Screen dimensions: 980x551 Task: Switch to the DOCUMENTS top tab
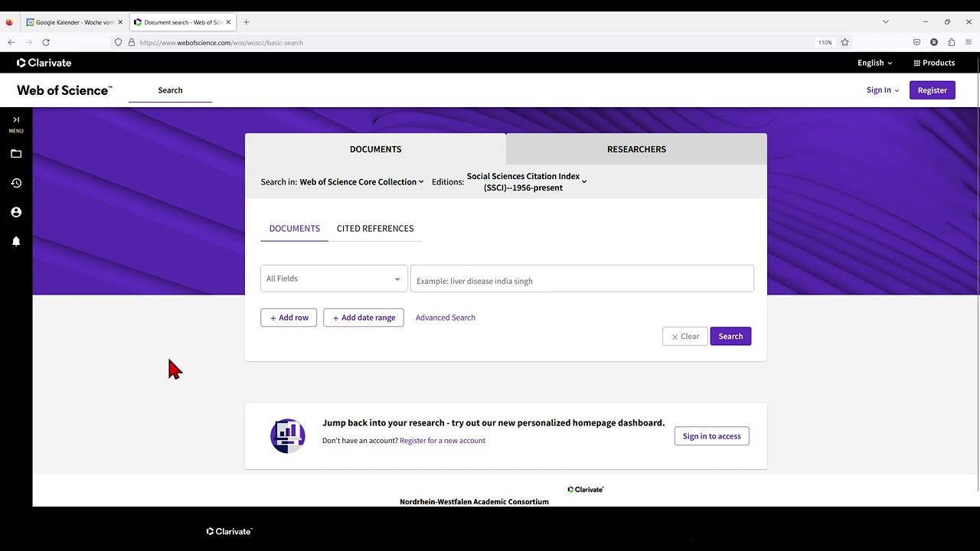click(375, 149)
